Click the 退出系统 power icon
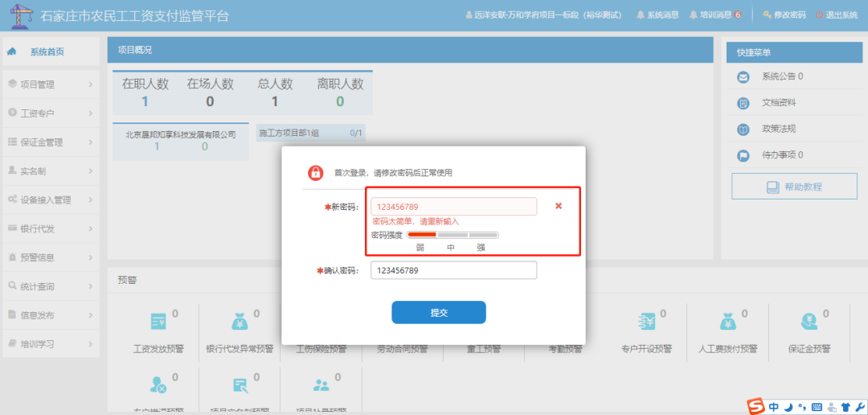The height and width of the screenshot is (415, 868). tap(820, 15)
